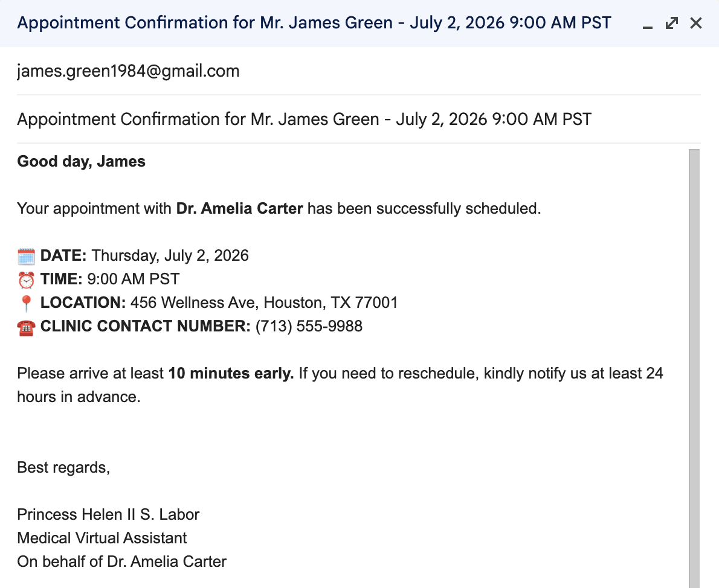Click the "Princess Helen II S. Labor" signature
Screen dimensions: 719x588
point(108,515)
